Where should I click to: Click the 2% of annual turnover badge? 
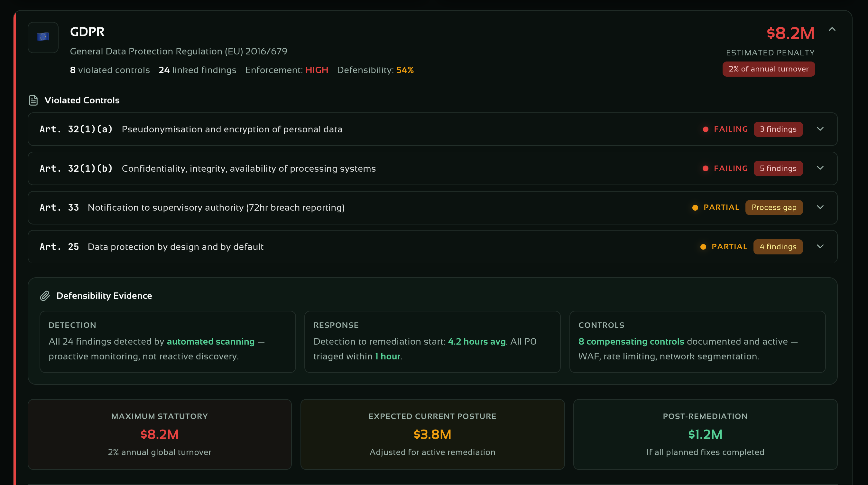[x=769, y=69]
